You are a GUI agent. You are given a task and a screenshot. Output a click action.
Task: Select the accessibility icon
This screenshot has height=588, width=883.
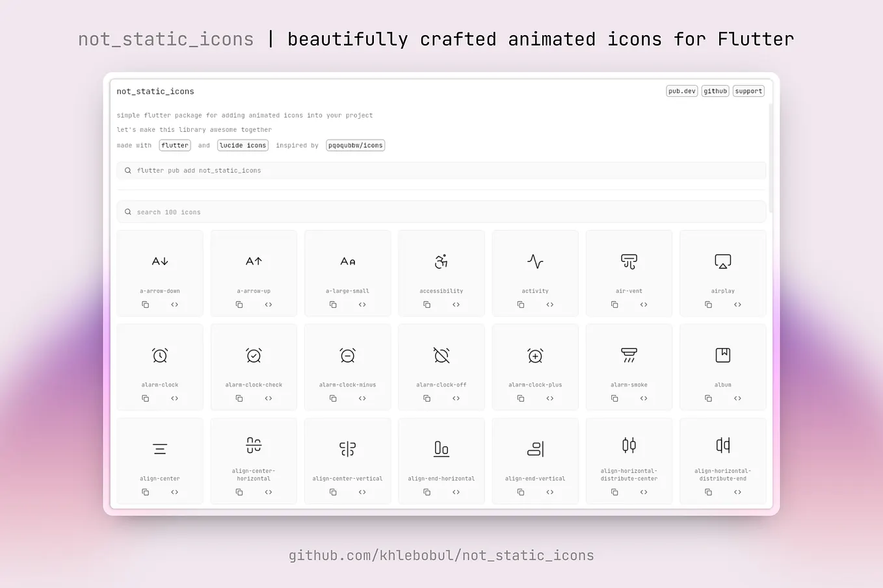click(x=441, y=273)
